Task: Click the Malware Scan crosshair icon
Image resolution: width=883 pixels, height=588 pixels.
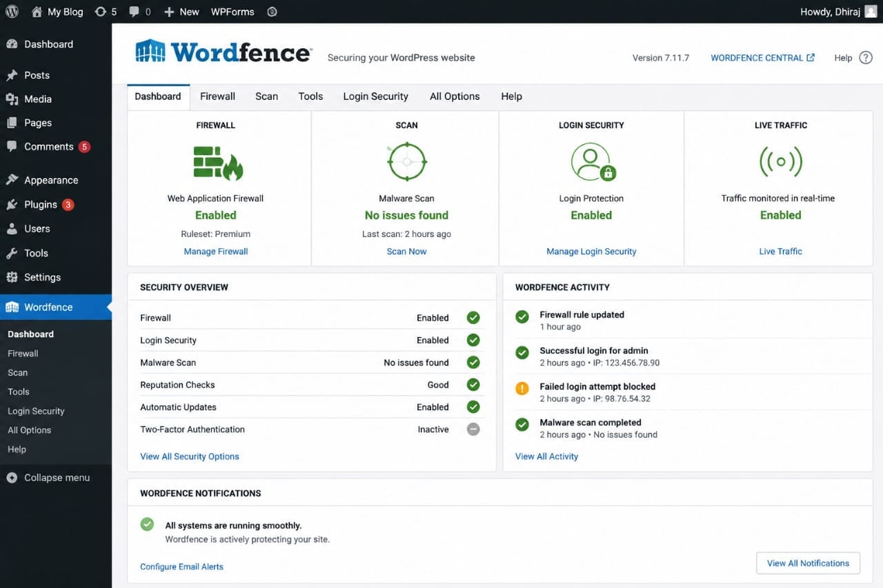Action: pos(407,162)
